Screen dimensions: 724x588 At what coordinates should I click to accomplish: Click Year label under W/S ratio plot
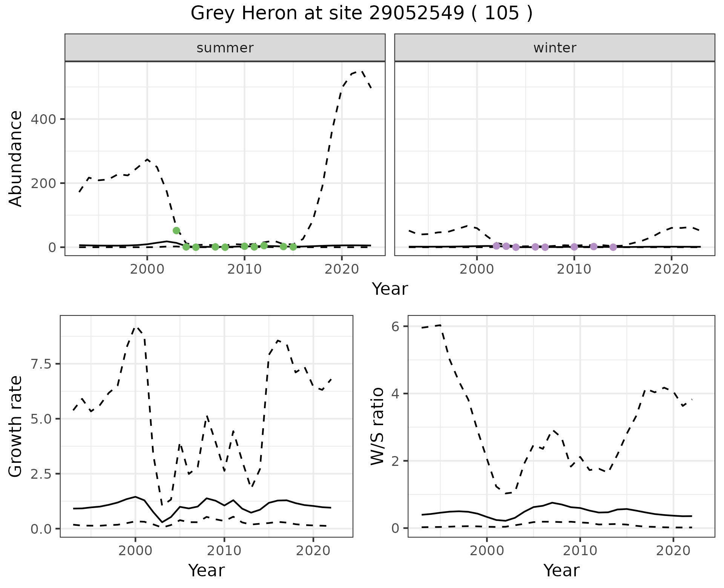pyautogui.click(x=561, y=571)
